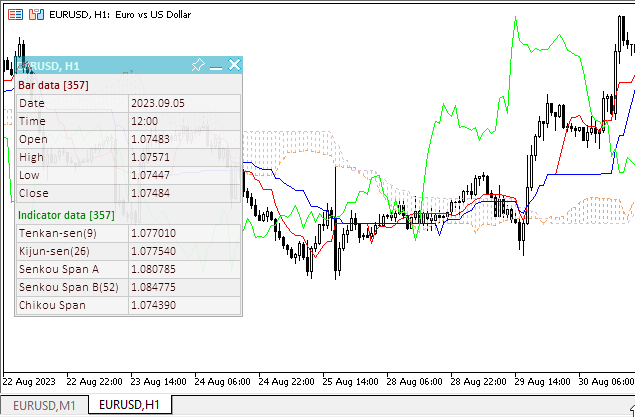
Task: Click the chart list icon beside the chart title
Action: tap(15, 15)
